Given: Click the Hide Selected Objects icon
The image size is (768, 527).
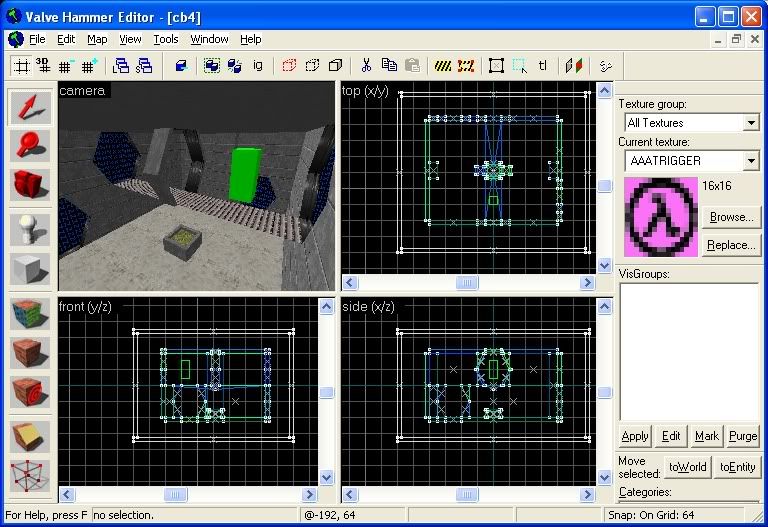Looking at the screenshot, I should click(x=289, y=66).
